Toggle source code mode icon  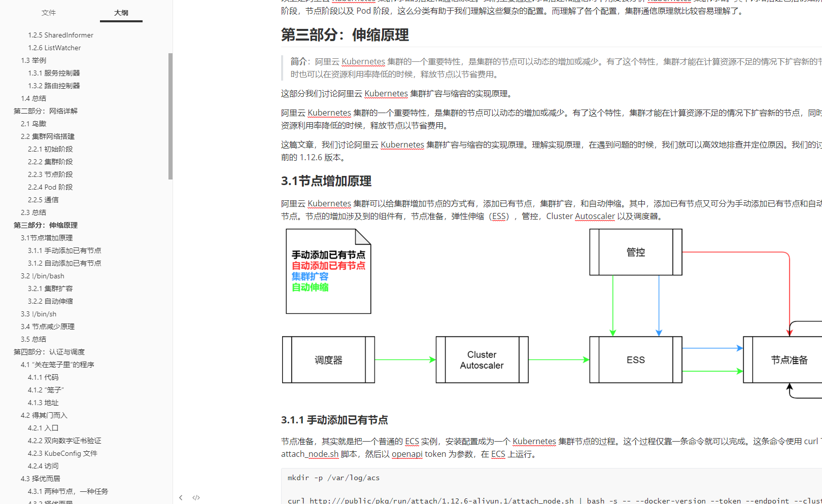coord(196,497)
